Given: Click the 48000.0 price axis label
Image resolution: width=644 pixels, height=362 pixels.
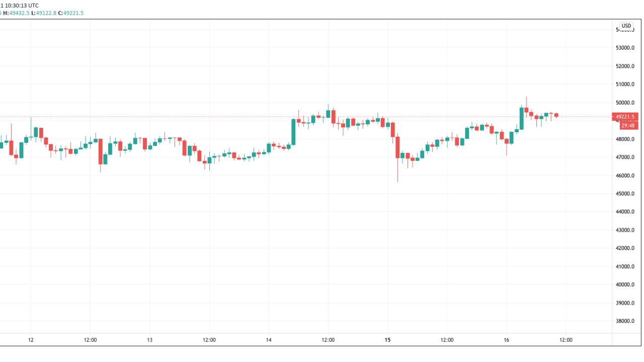Looking at the screenshot, I should tap(625, 139).
